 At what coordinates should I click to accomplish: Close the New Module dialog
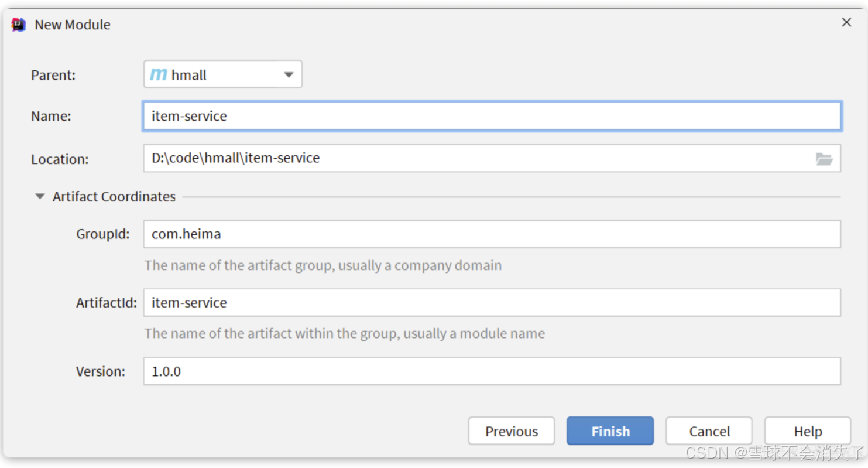coord(846,22)
